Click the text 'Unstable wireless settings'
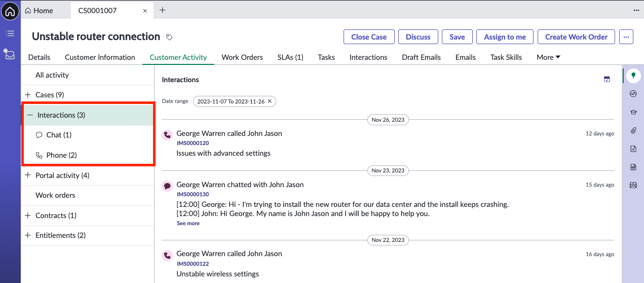644x283 pixels. 217,274
